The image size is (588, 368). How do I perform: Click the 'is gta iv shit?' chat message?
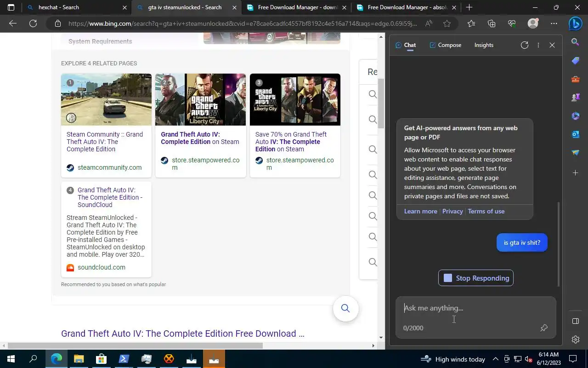tap(522, 242)
